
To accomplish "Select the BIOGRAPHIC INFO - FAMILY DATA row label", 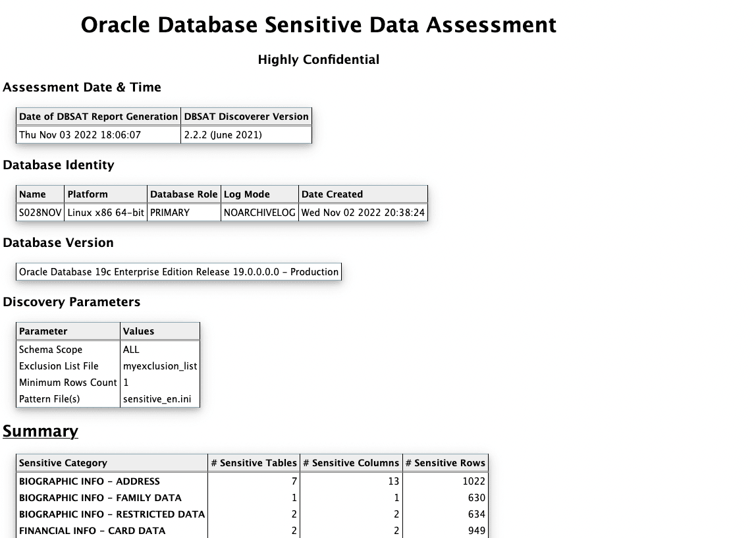I will tap(100, 498).
